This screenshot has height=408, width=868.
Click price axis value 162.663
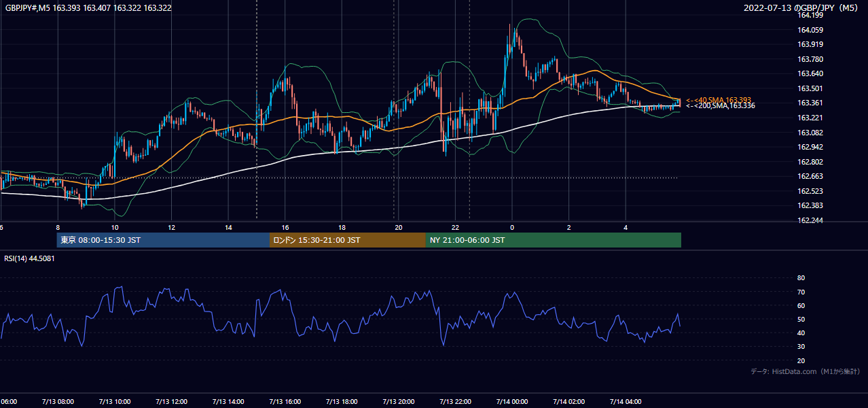[x=810, y=176]
